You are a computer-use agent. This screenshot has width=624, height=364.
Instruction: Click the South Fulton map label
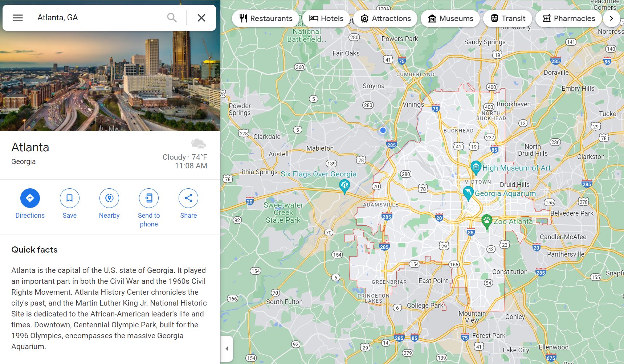point(284,302)
